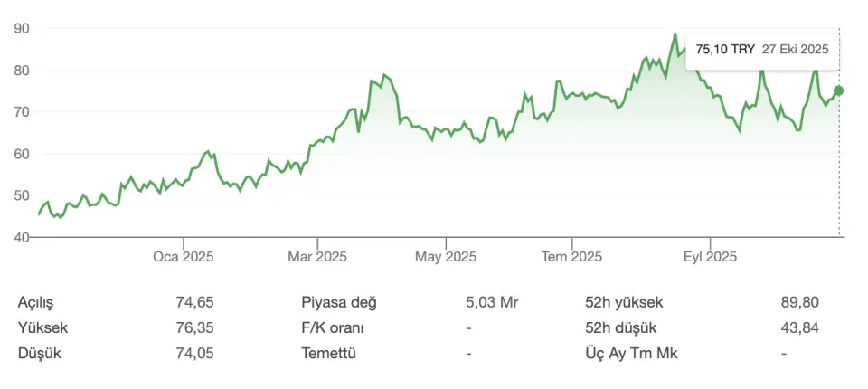Click the 90 value on price axis
The height and width of the screenshot is (389, 868).
pos(24,29)
